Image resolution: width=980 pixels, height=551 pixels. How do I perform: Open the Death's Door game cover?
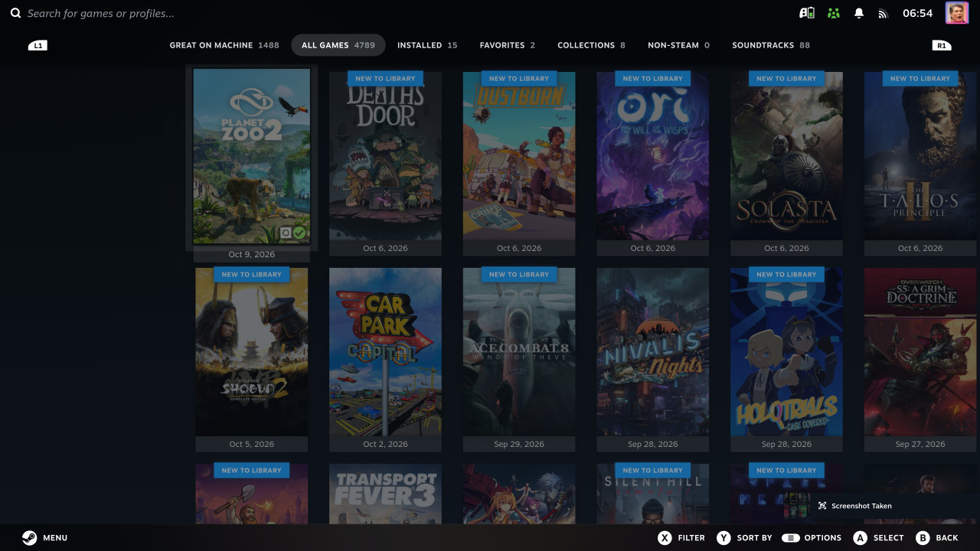point(385,156)
